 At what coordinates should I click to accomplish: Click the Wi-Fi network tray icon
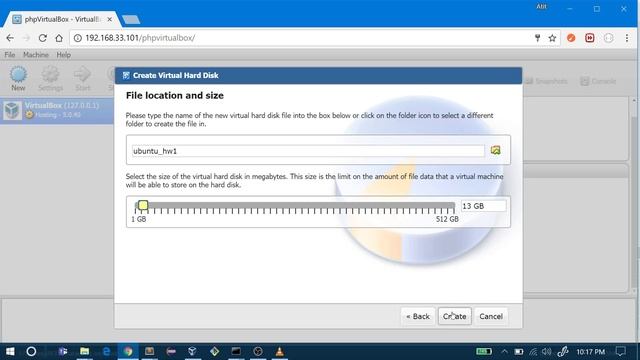[533, 351]
